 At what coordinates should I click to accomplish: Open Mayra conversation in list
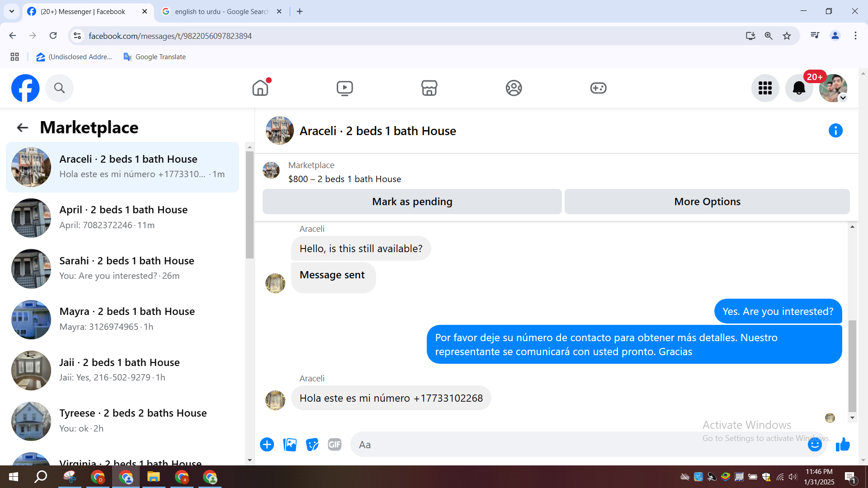[123, 319]
